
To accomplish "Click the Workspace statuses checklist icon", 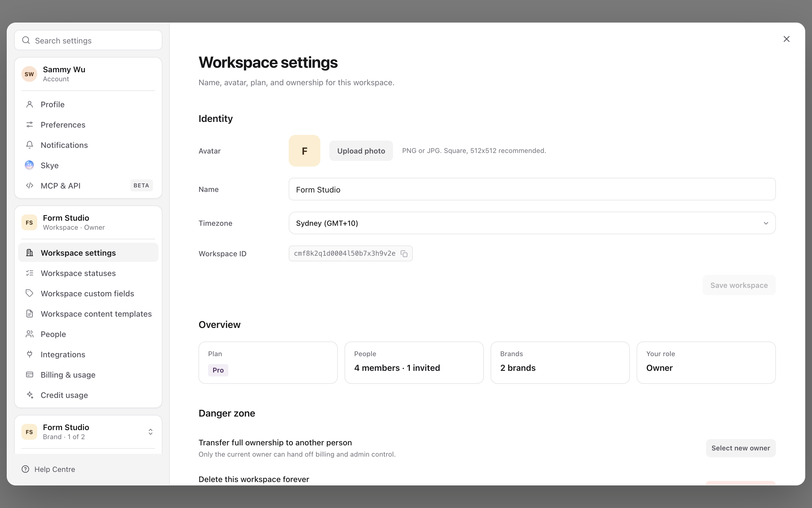I will click(30, 273).
